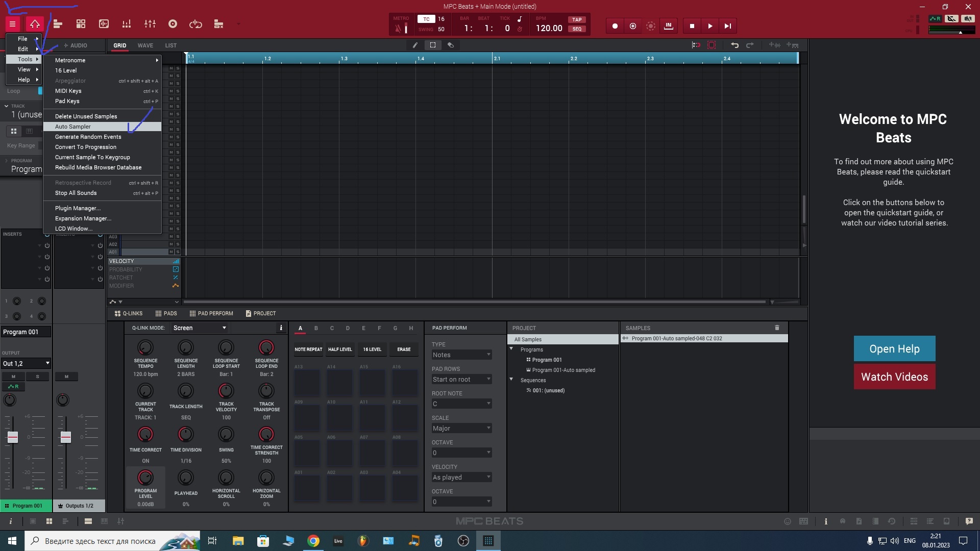Click the Program 001 volume fader
The width and height of the screenshot is (980, 551).
(x=13, y=437)
